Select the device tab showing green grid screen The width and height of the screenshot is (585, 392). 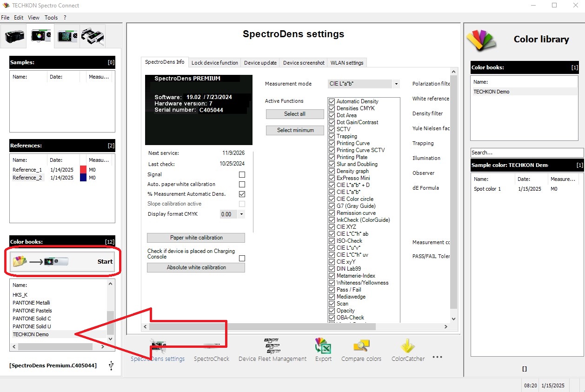coord(68,36)
